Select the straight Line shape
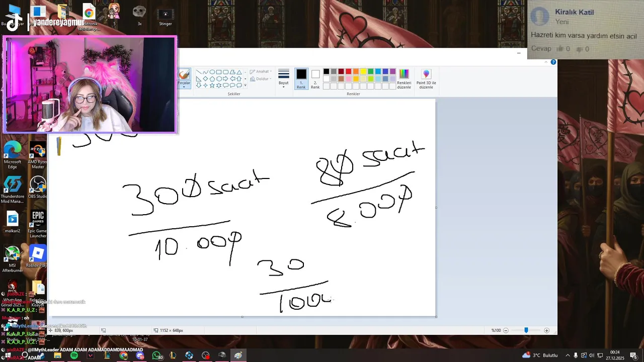 pyautogui.click(x=199, y=72)
